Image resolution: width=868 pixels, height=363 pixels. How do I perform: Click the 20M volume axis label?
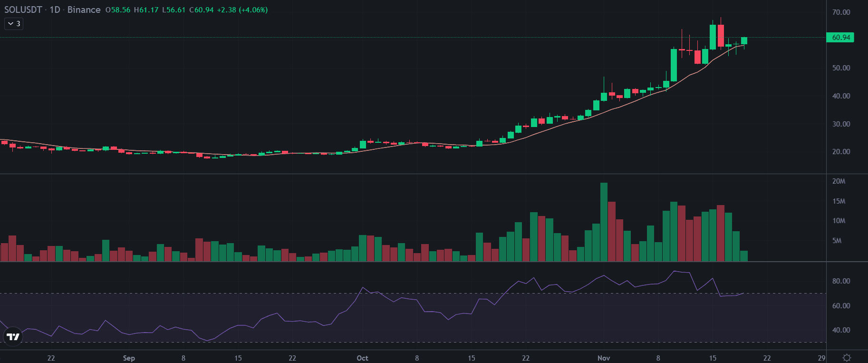(x=839, y=181)
